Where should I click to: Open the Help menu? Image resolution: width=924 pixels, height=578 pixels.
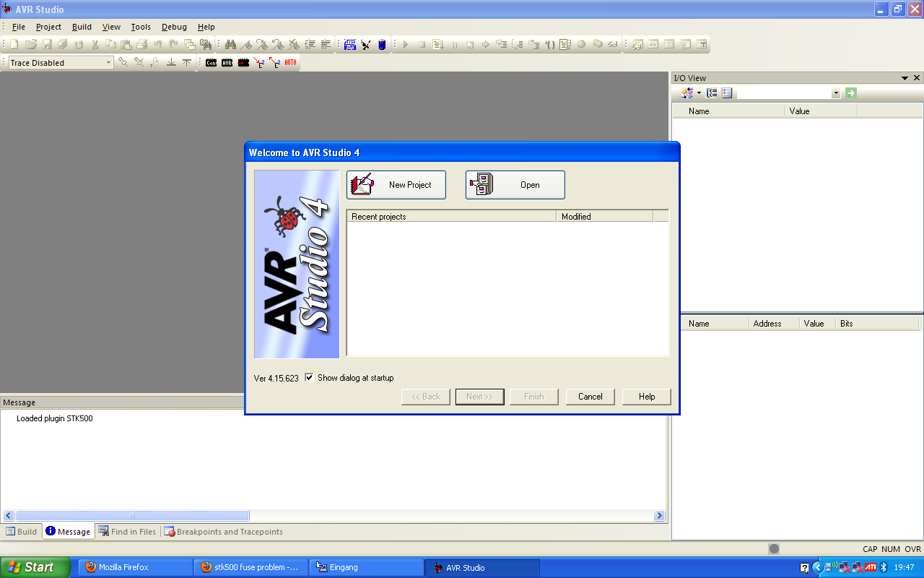pos(206,27)
